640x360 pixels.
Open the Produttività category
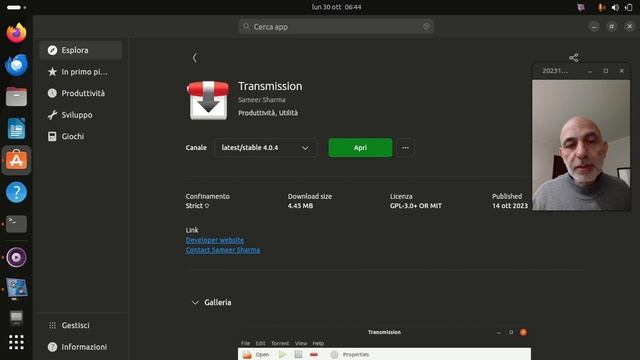tap(81, 93)
